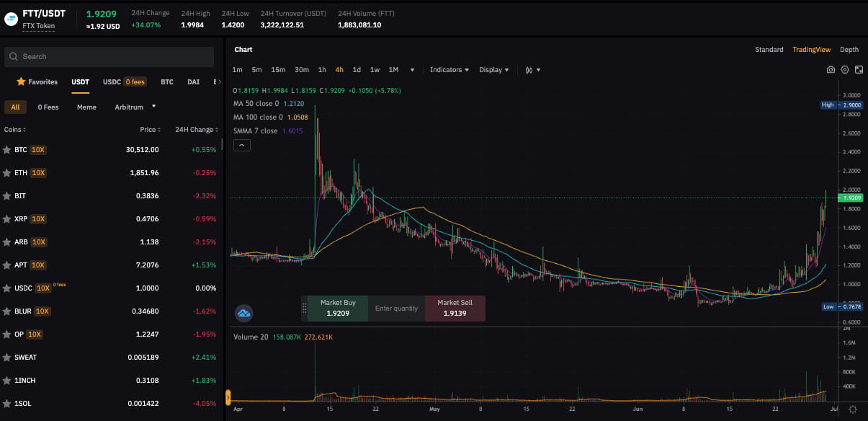Image resolution: width=868 pixels, height=421 pixels.
Task: Sort list by Coins column
Action: pyautogui.click(x=15, y=130)
